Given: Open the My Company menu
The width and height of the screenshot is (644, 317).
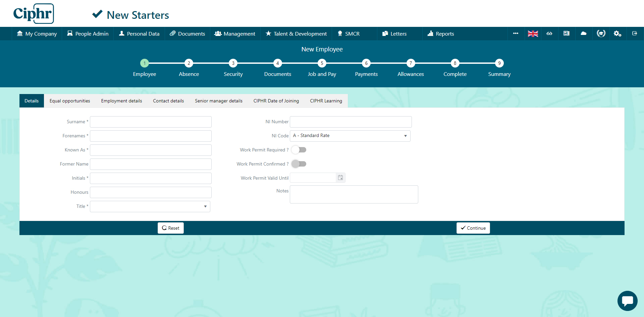Looking at the screenshot, I should 37,34.
